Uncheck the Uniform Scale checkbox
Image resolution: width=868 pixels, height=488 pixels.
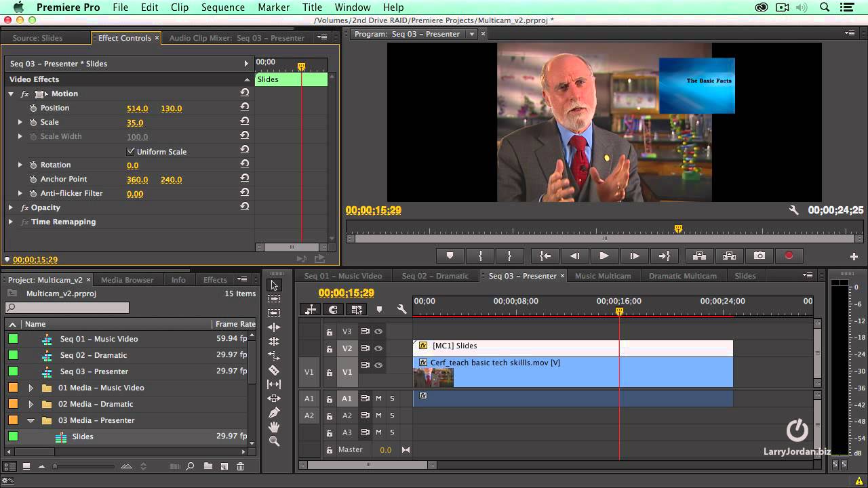pyautogui.click(x=131, y=151)
